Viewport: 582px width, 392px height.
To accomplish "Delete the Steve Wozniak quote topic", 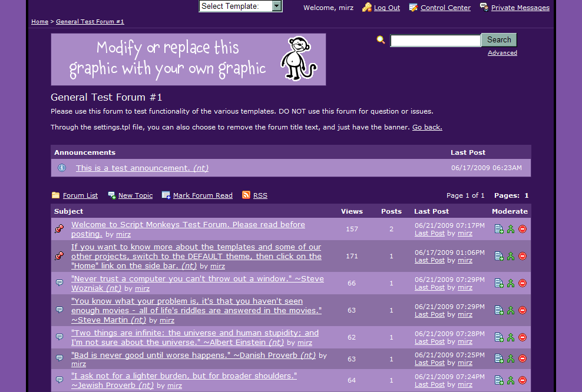I will [x=523, y=283].
